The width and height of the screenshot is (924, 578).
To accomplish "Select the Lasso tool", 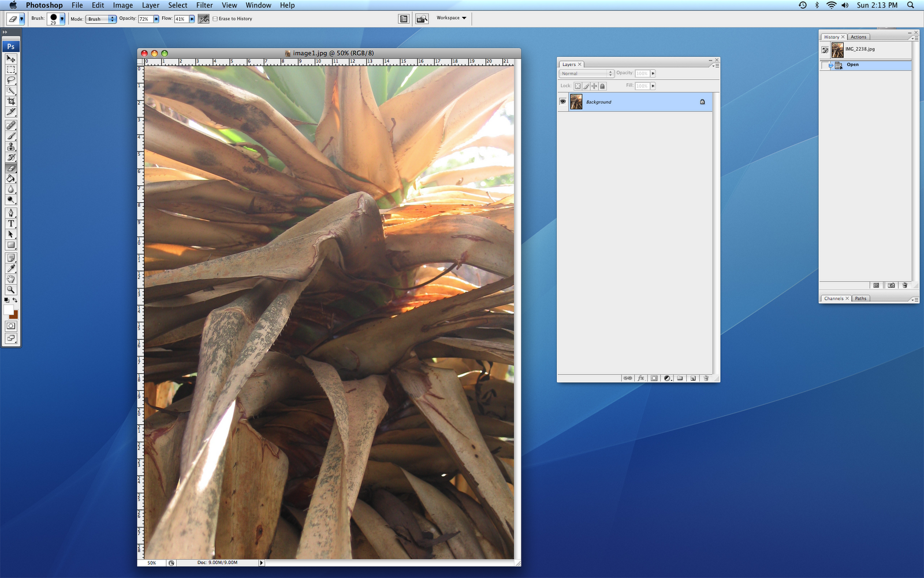I will [11, 80].
